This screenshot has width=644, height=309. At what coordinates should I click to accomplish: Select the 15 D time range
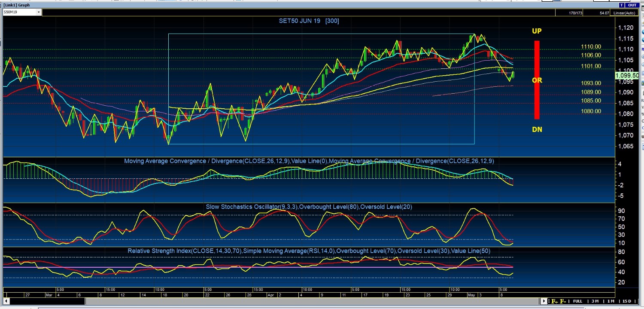[x=627, y=301]
